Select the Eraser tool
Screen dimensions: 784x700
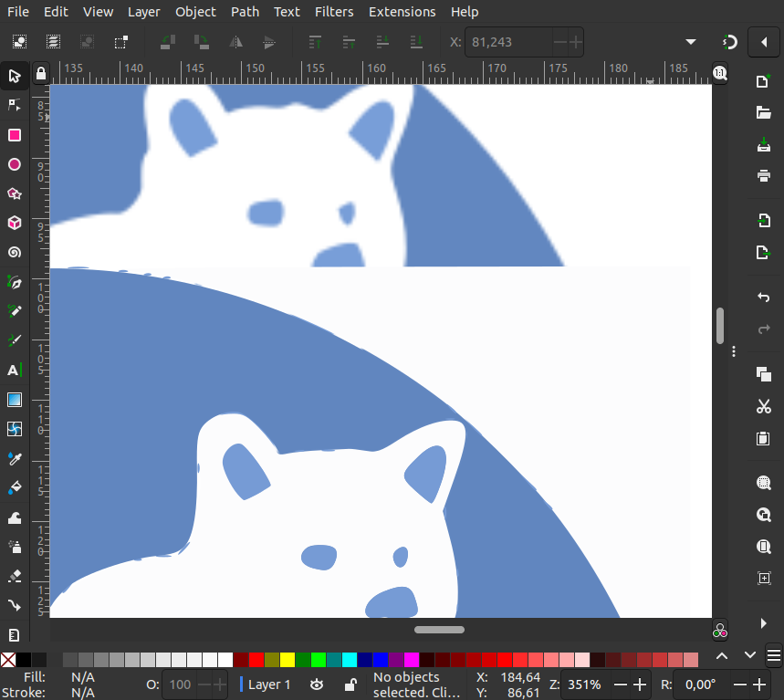(x=15, y=576)
